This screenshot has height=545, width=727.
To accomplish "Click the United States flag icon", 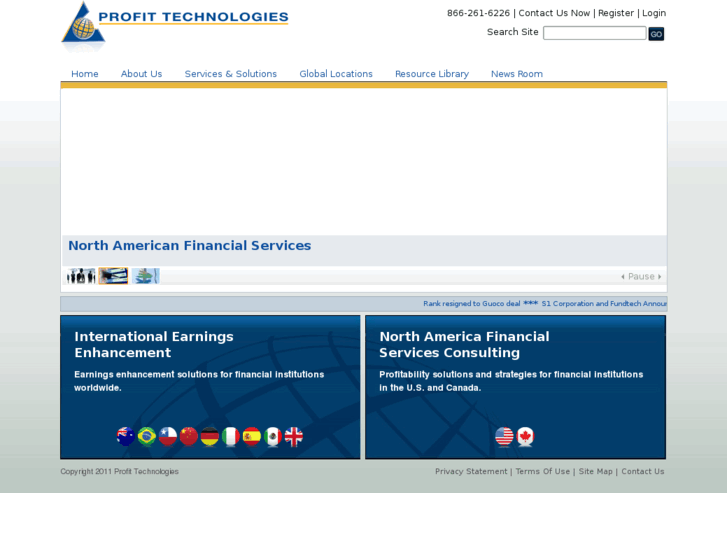I will tap(504, 436).
